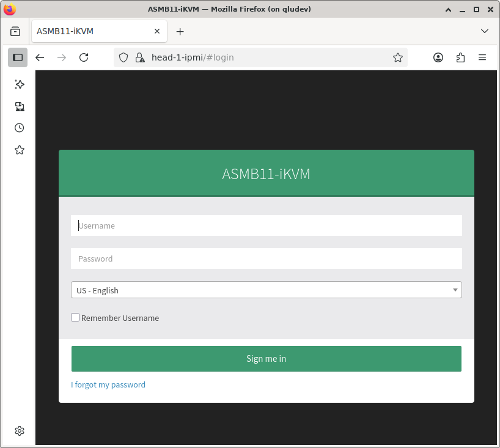Expand the tab list chevron

point(485,31)
